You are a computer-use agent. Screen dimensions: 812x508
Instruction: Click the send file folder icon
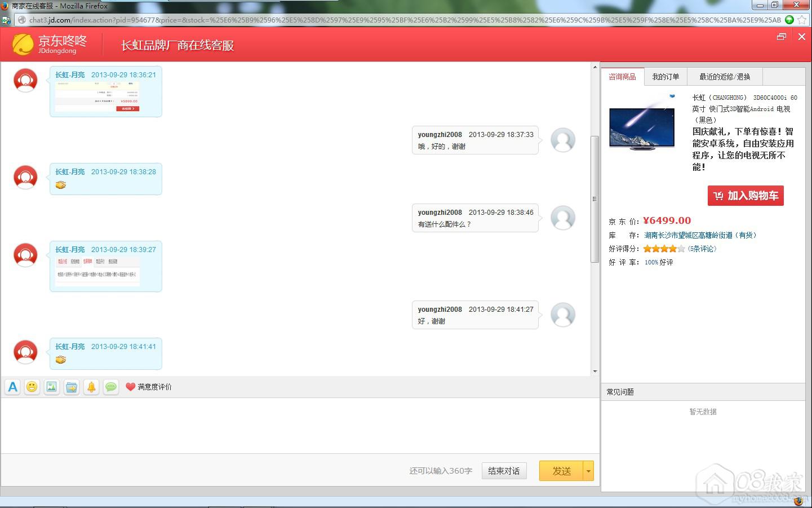72,387
